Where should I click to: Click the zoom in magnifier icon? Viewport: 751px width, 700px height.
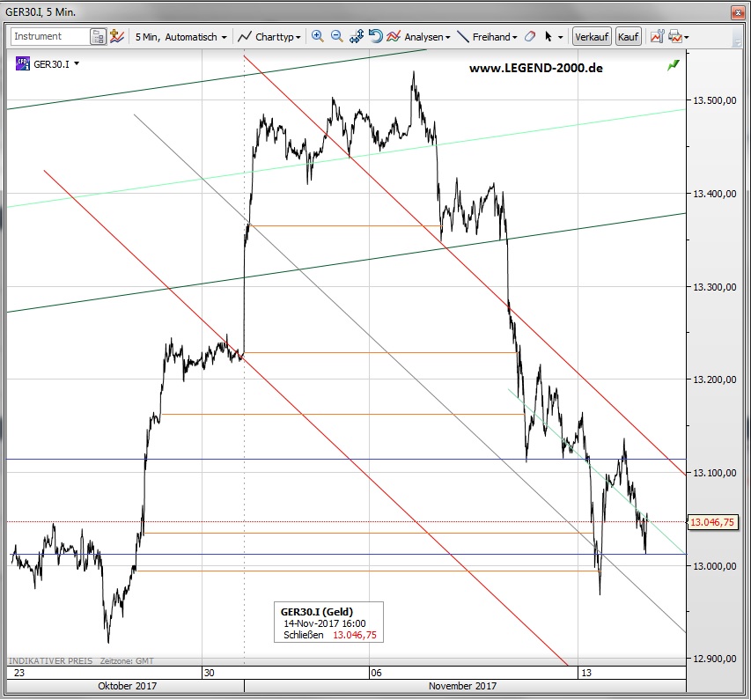[x=317, y=37]
